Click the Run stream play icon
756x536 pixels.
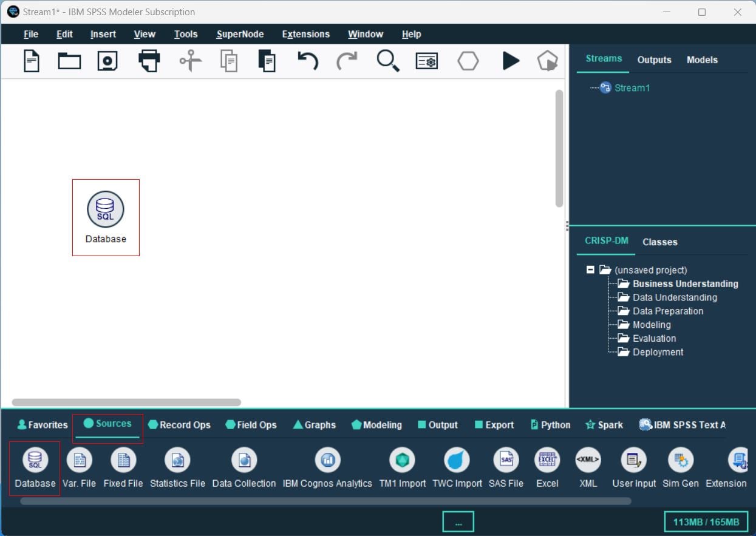pyautogui.click(x=511, y=61)
